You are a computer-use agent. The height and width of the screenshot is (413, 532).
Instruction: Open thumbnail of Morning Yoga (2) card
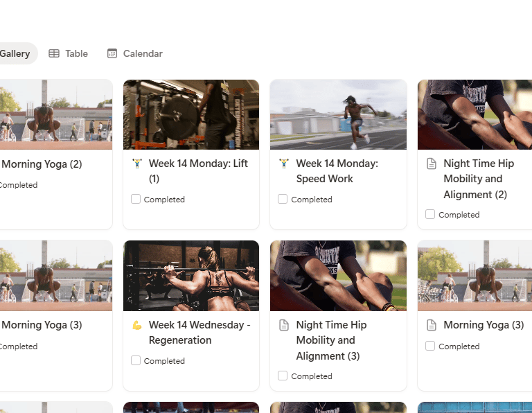tap(56, 115)
